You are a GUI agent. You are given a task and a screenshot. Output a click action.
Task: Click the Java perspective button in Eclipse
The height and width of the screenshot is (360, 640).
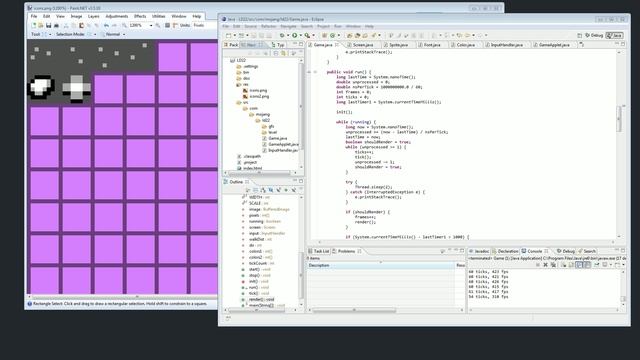(x=615, y=36)
